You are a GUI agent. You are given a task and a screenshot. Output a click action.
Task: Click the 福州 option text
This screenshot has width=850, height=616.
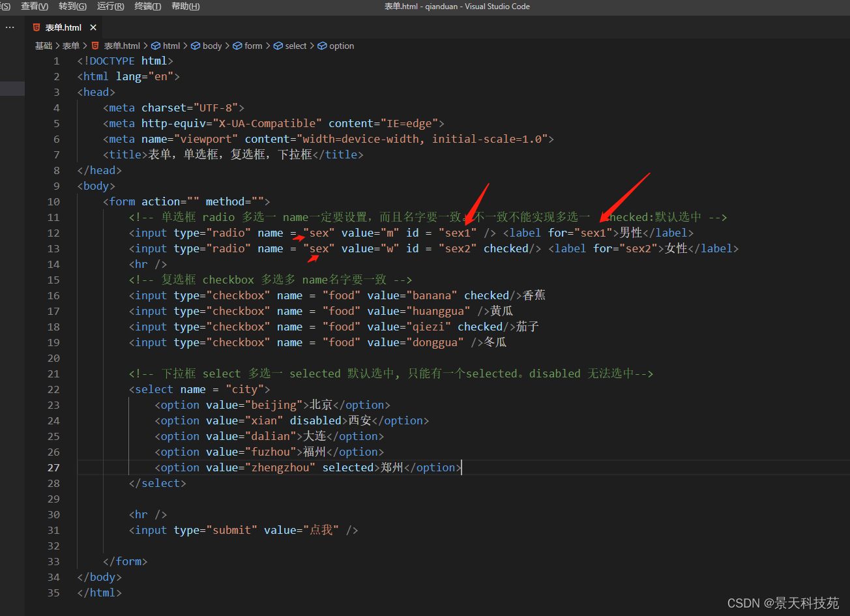click(314, 452)
